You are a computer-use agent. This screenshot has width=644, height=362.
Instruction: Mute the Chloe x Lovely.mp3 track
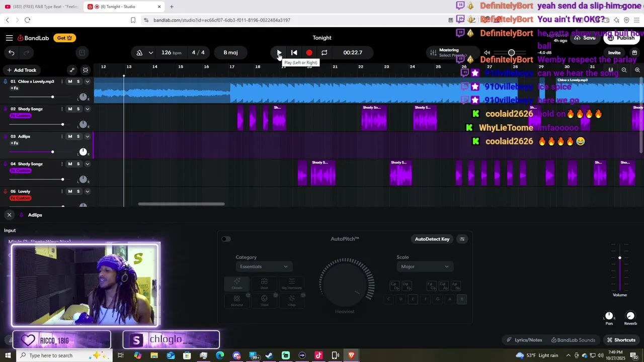pos(70,81)
